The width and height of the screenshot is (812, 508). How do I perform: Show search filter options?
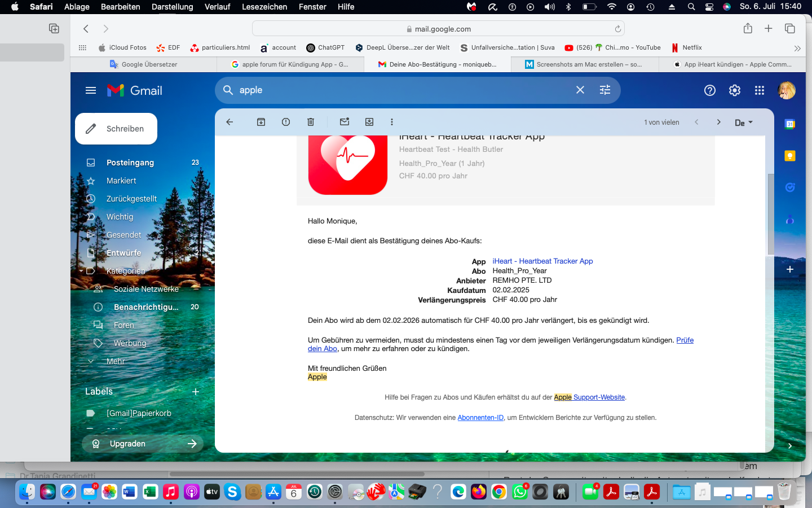point(605,90)
